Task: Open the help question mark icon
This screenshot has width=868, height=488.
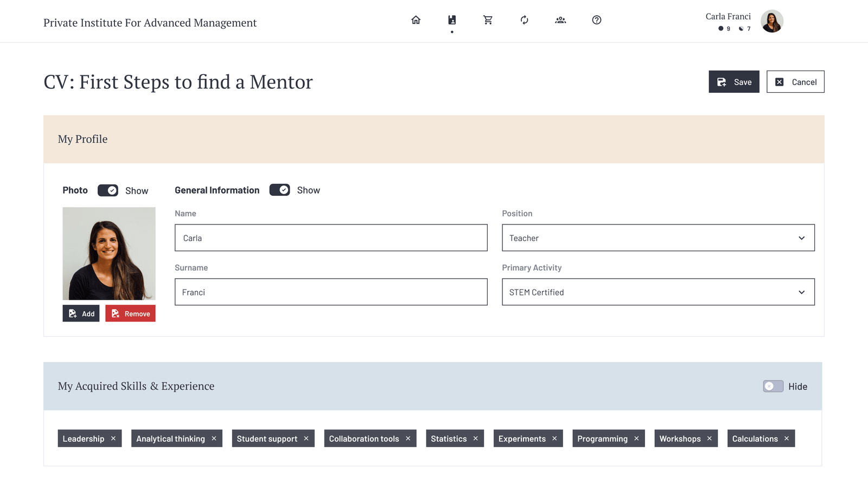Action: click(596, 20)
